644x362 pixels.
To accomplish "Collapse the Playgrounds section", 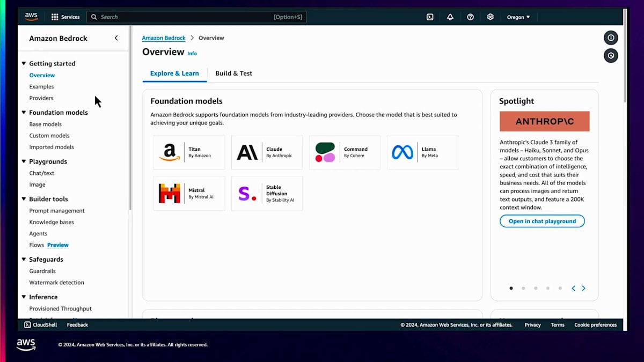I will pos(24,161).
